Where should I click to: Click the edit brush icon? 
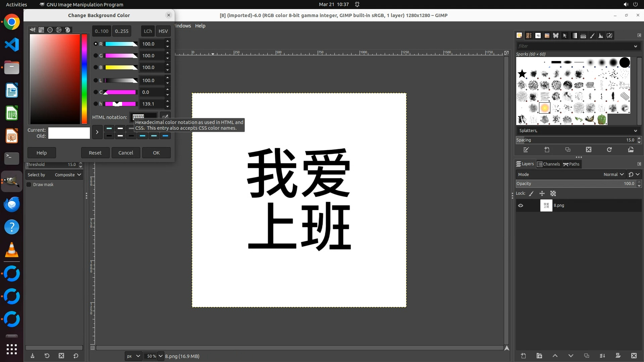[x=526, y=150]
